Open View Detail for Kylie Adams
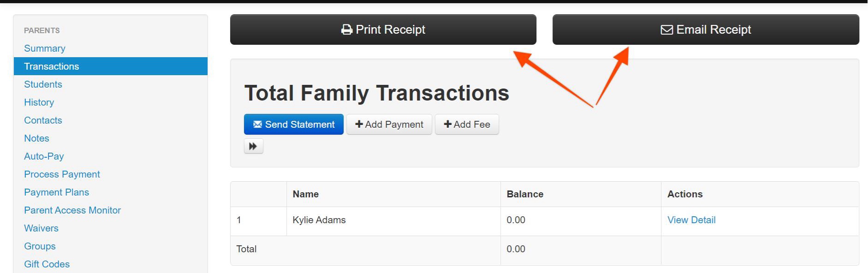868x273 pixels. (691, 220)
